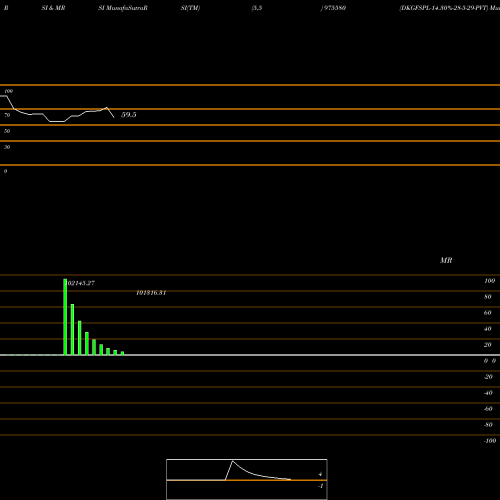
Task: Click the MR panel title label
Action: pos(446,260)
